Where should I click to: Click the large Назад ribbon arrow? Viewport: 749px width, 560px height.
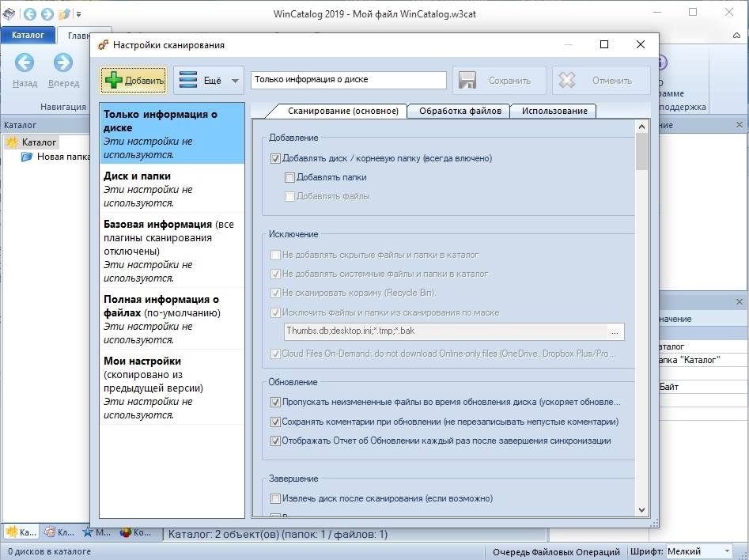click(25, 62)
